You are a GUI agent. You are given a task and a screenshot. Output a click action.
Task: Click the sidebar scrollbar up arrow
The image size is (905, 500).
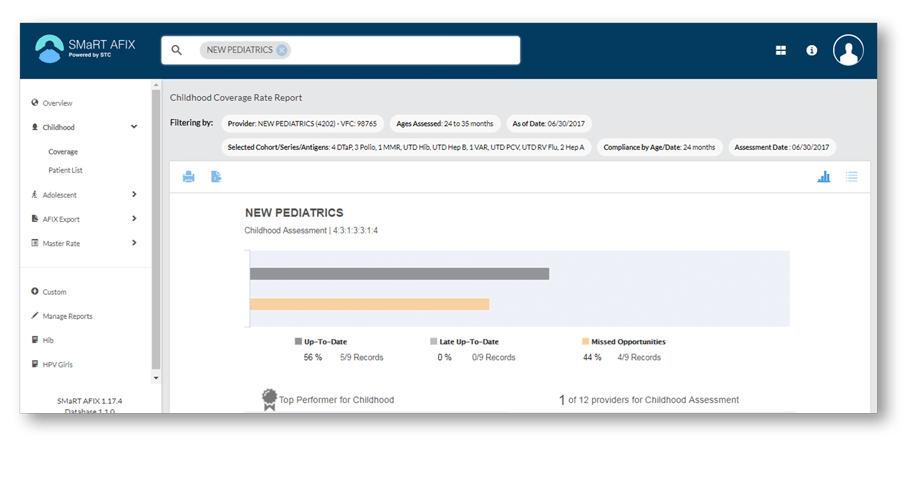coord(156,85)
